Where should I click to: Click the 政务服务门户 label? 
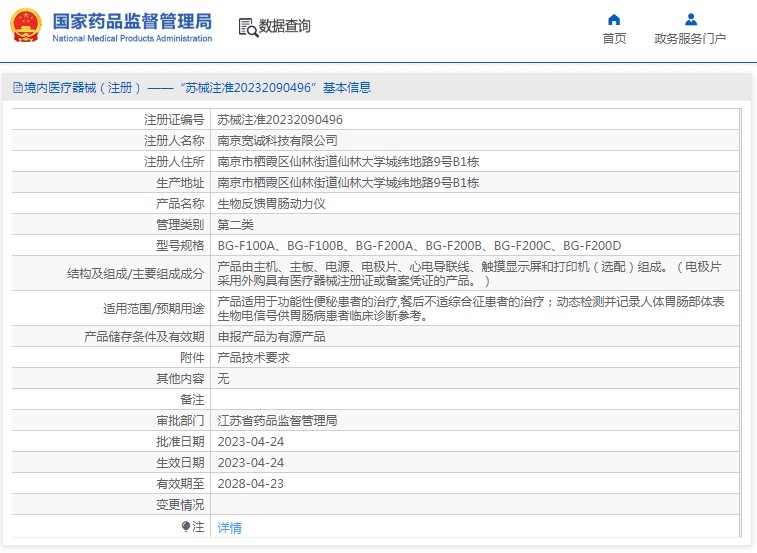click(690, 38)
